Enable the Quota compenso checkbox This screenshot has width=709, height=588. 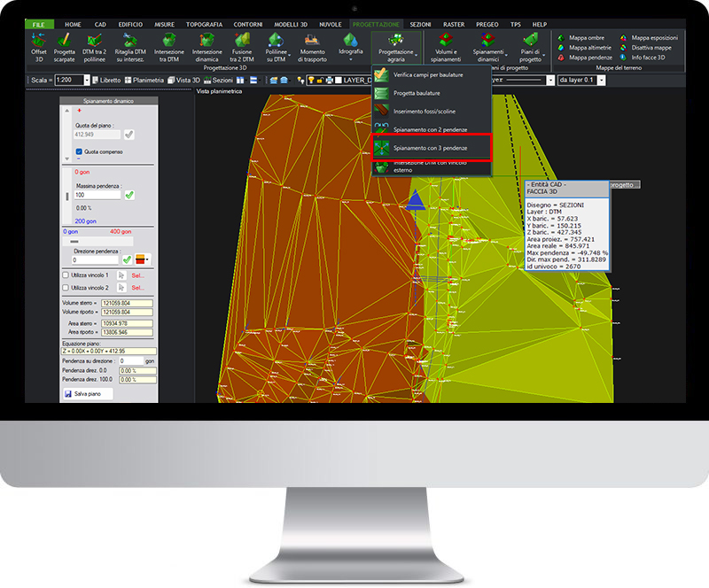(78, 151)
